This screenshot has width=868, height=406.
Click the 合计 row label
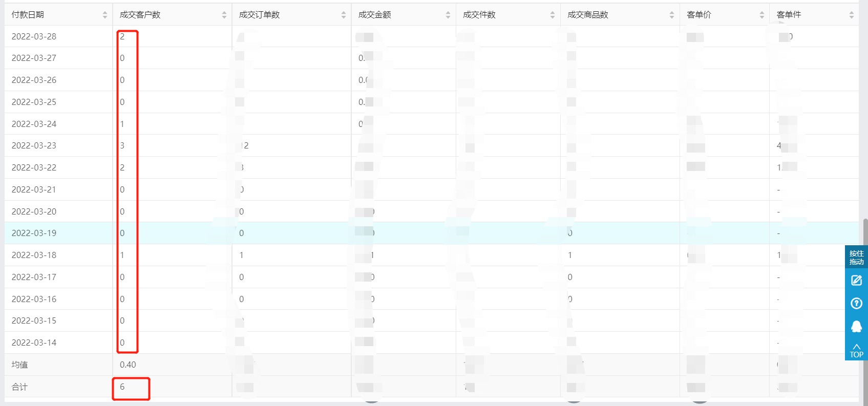(19, 387)
